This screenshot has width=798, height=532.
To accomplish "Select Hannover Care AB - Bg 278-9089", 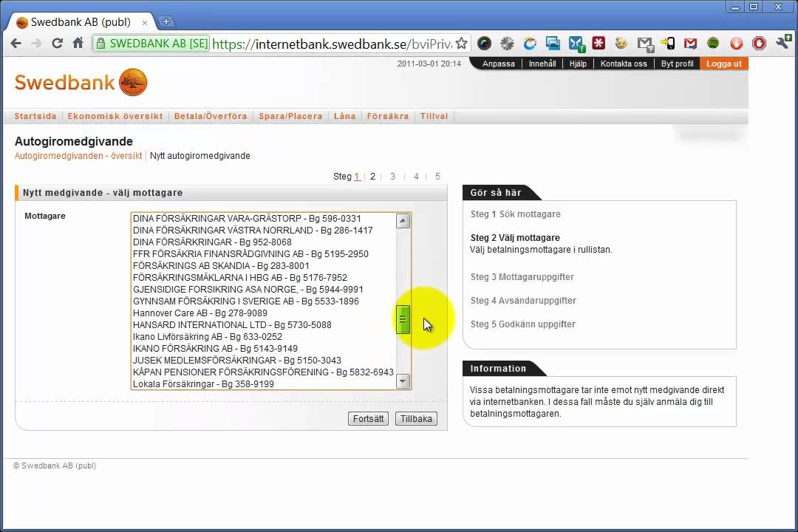I will [x=263, y=313].
